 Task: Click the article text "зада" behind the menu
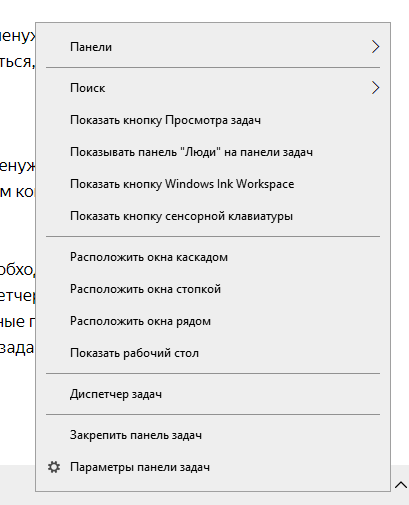pyautogui.click(x=17, y=348)
